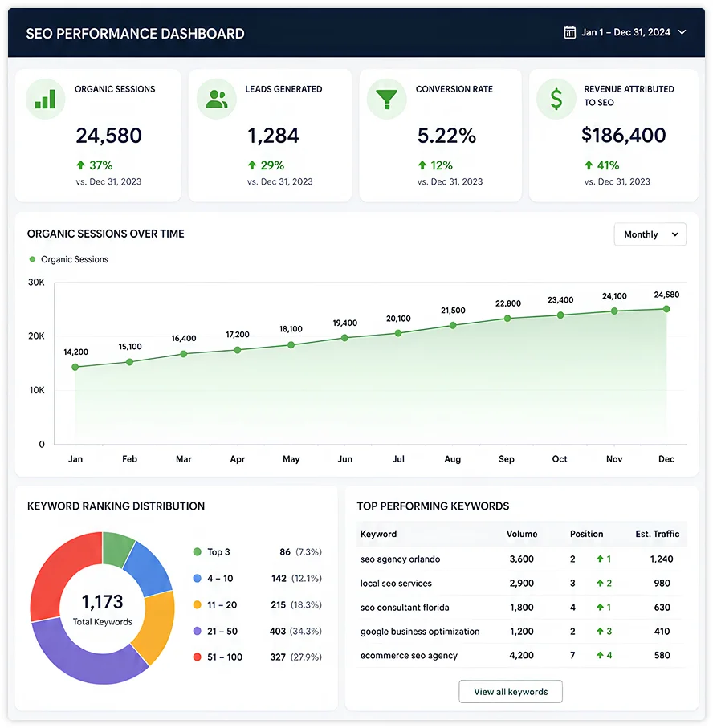Click the Keyword column header
Viewport: 713px width, 728px height.
coord(378,534)
